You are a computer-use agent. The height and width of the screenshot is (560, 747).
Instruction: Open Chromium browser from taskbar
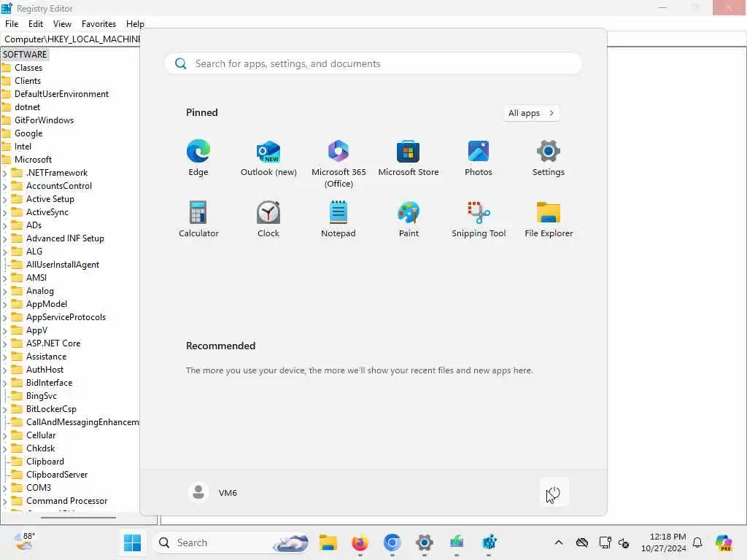[x=392, y=542]
